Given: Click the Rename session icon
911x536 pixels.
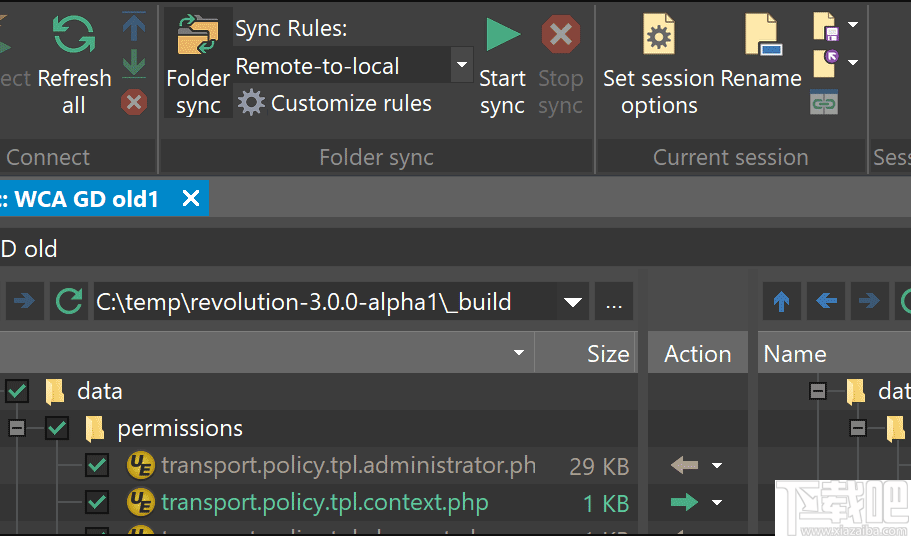Looking at the screenshot, I should tap(762, 36).
